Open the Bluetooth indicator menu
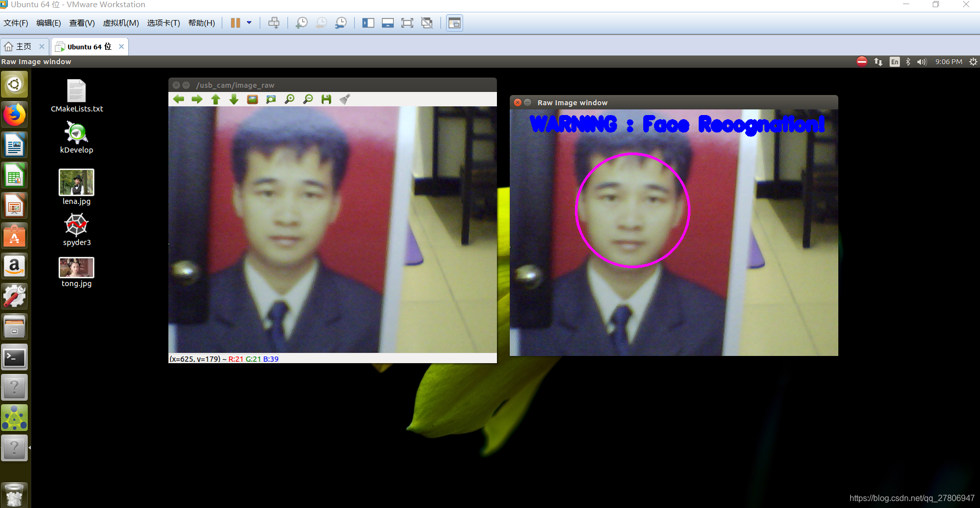 (x=908, y=62)
